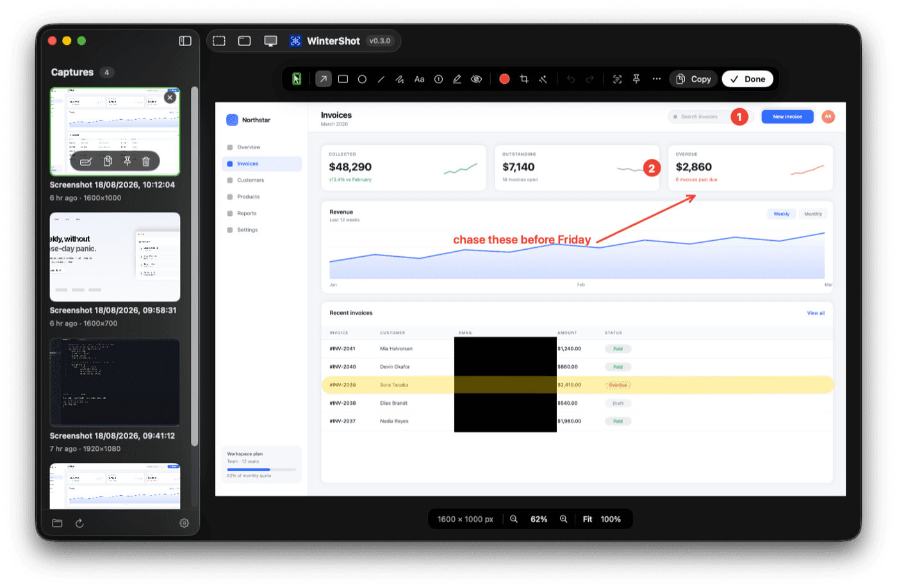Fit the capture to the view
Screen dimensions: 897x588
tap(588, 519)
